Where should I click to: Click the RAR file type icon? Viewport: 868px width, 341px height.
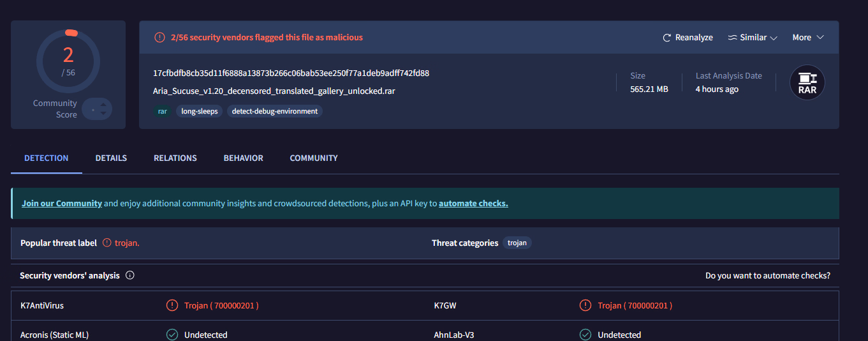[807, 83]
